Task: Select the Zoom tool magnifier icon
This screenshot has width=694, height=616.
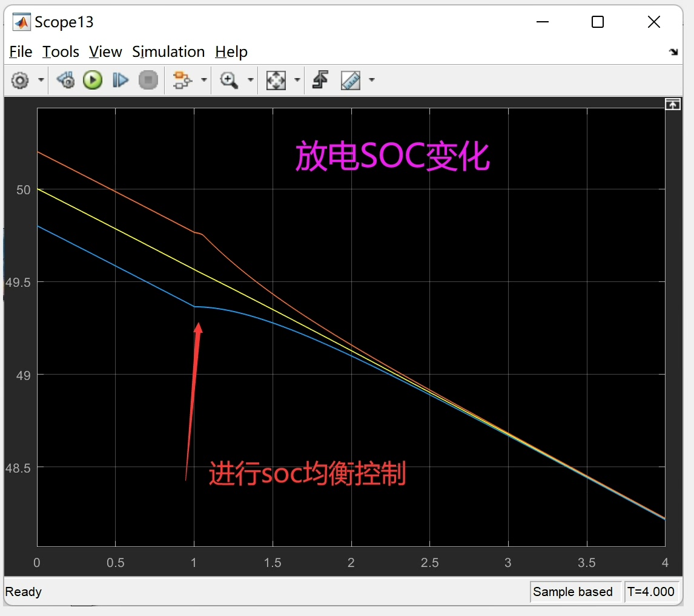Action: click(230, 80)
